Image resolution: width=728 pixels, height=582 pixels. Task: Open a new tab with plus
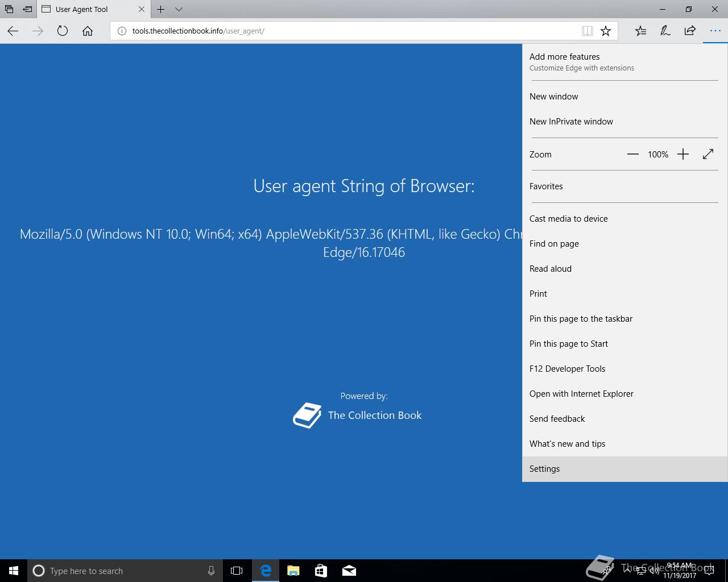161,9
